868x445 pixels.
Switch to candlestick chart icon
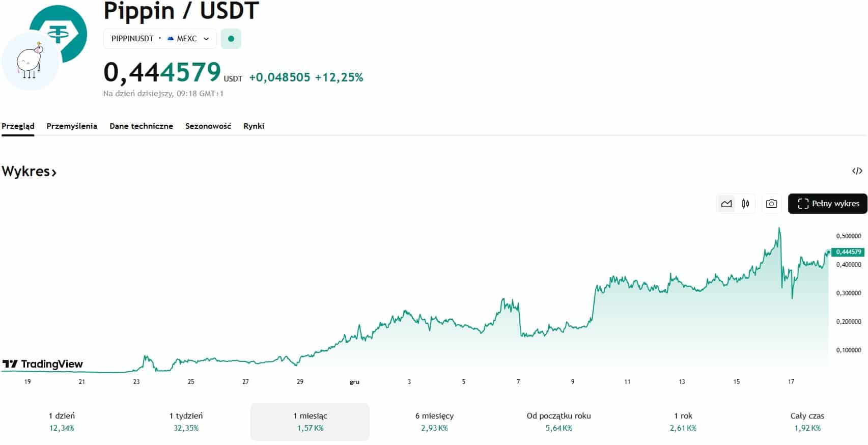745,204
